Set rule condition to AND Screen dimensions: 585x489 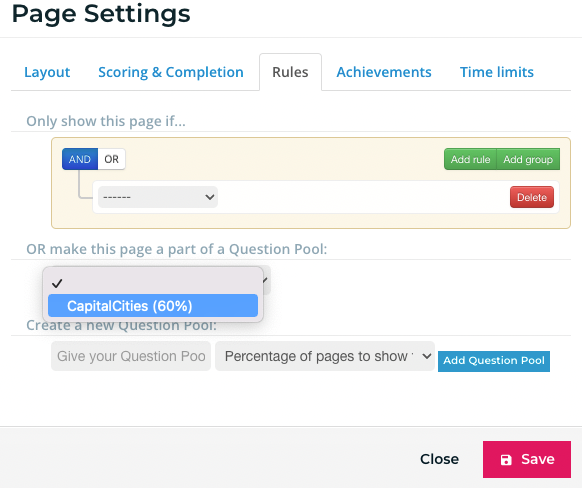(80, 159)
